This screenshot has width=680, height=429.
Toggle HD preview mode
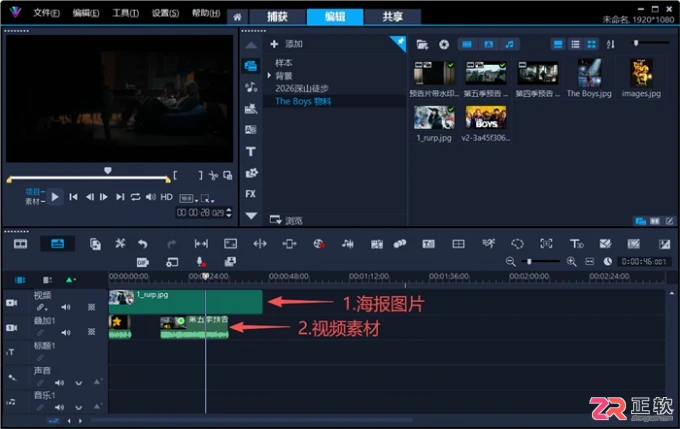coord(167,197)
